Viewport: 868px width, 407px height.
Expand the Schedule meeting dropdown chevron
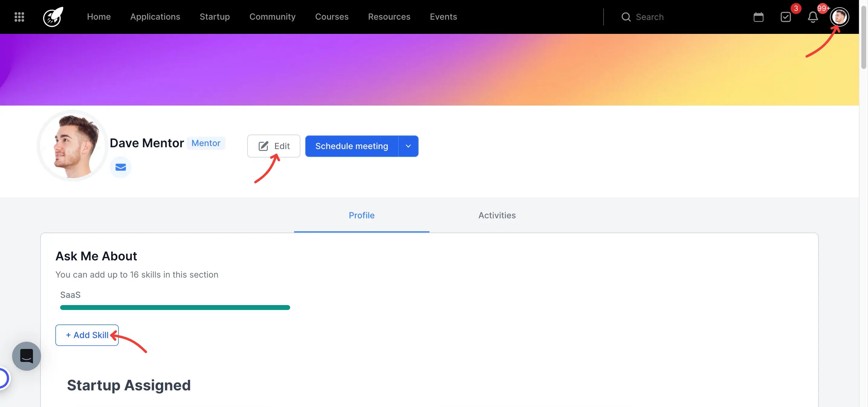point(408,146)
